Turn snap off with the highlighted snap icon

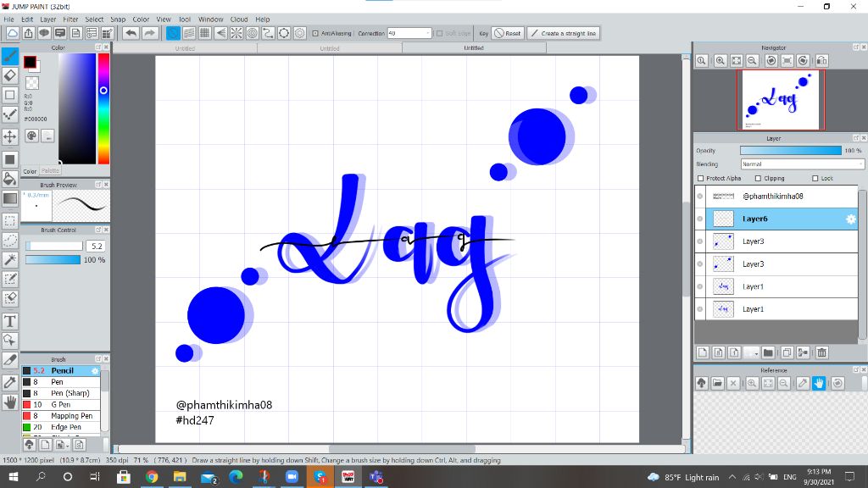coord(173,33)
